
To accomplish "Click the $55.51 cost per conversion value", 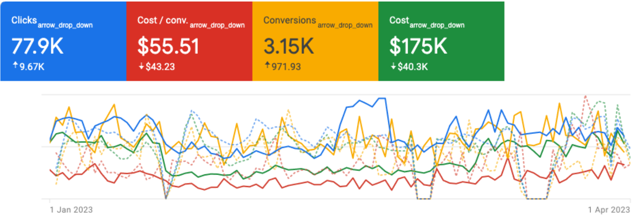I will (168, 46).
